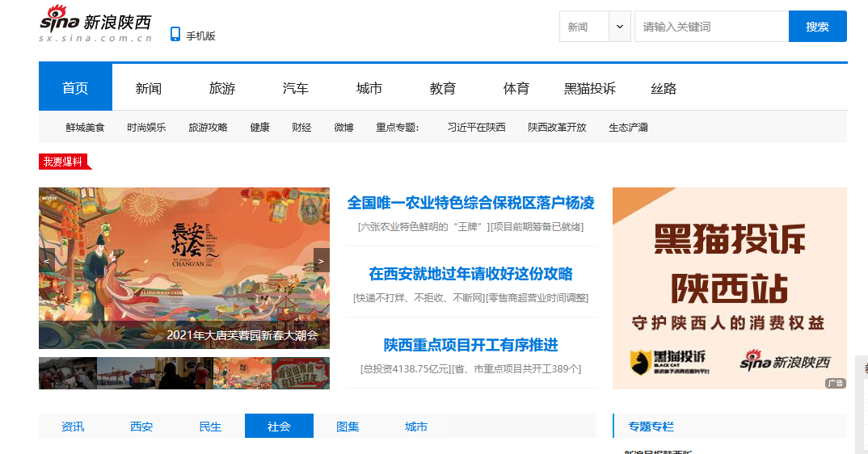The height and width of the screenshot is (454, 868).
Task: Open the 城市 main navigation item
Action: pos(369,88)
